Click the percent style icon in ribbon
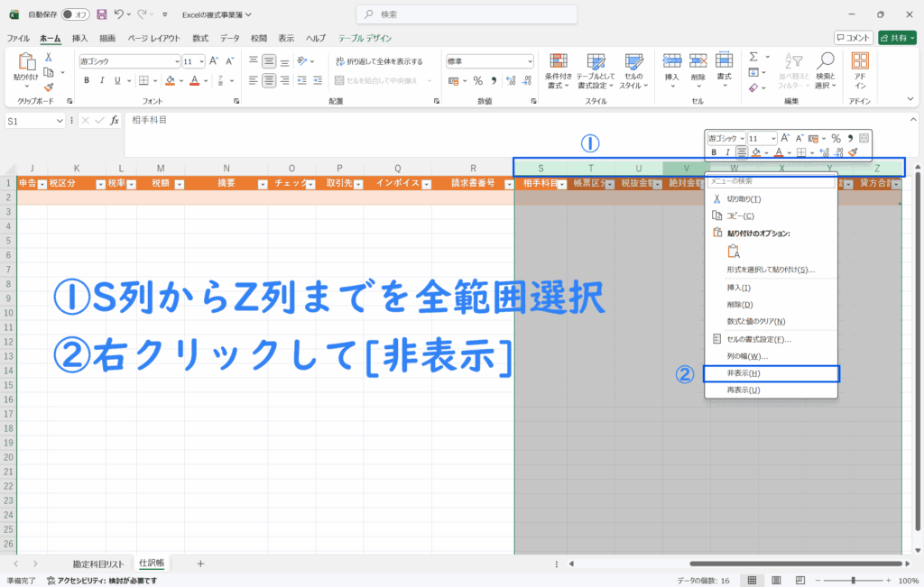Image resolution: width=924 pixels, height=587 pixels. (x=477, y=80)
